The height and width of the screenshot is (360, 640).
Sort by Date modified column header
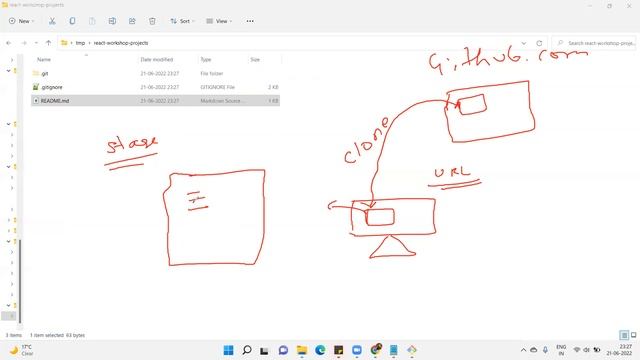click(x=157, y=60)
